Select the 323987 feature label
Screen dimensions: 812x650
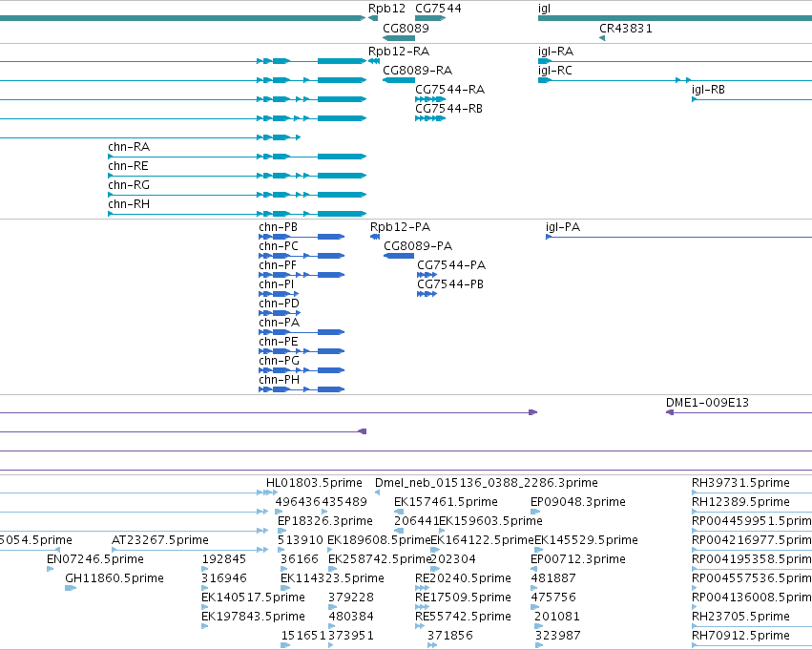pos(558,636)
